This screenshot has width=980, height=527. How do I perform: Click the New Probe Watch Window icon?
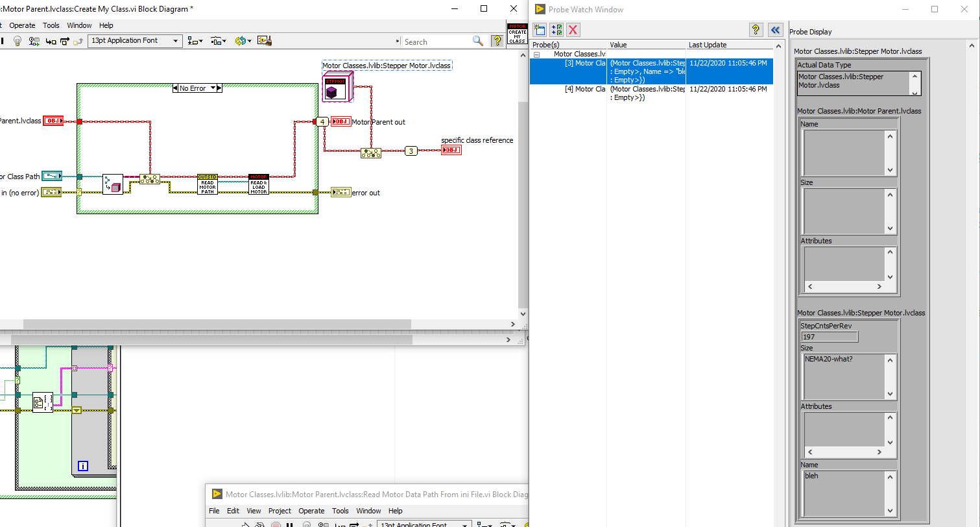click(540, 29)
